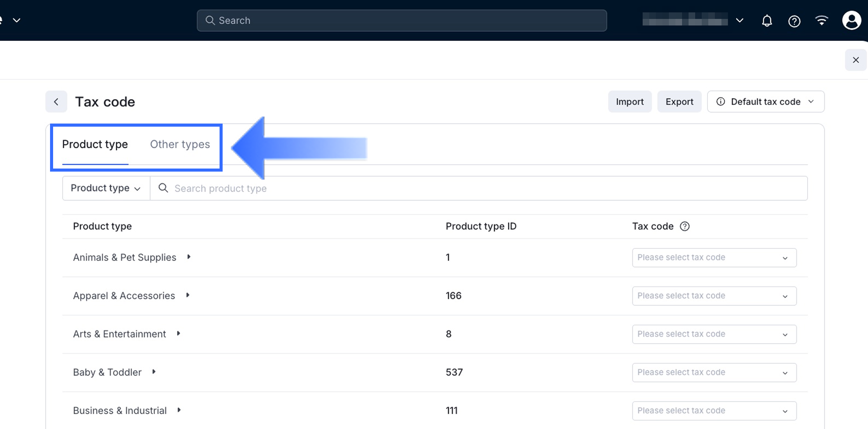Focus the top Search bar
Screen dimensions: 868x429
click(x=401, y=20)
